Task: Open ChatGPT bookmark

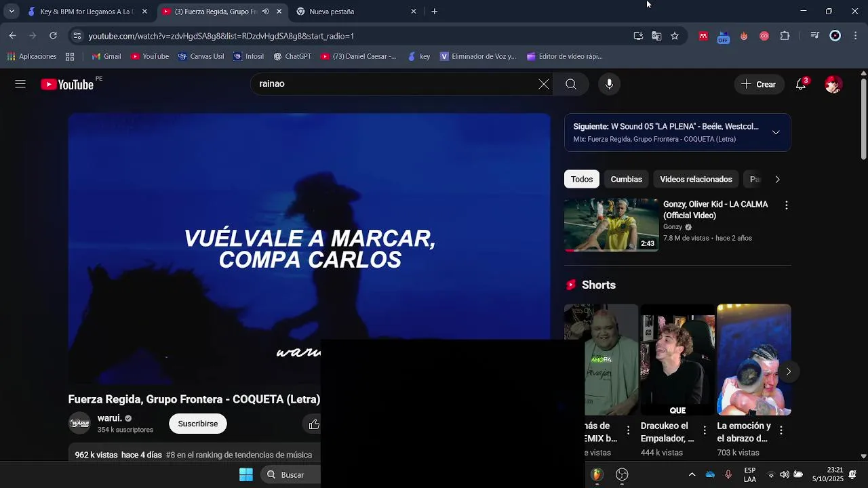Action: click(x=292, y=56)
